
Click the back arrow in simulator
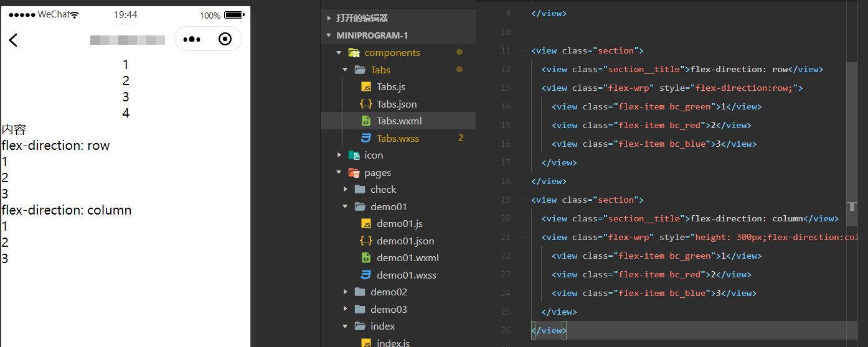click(13, 40)
